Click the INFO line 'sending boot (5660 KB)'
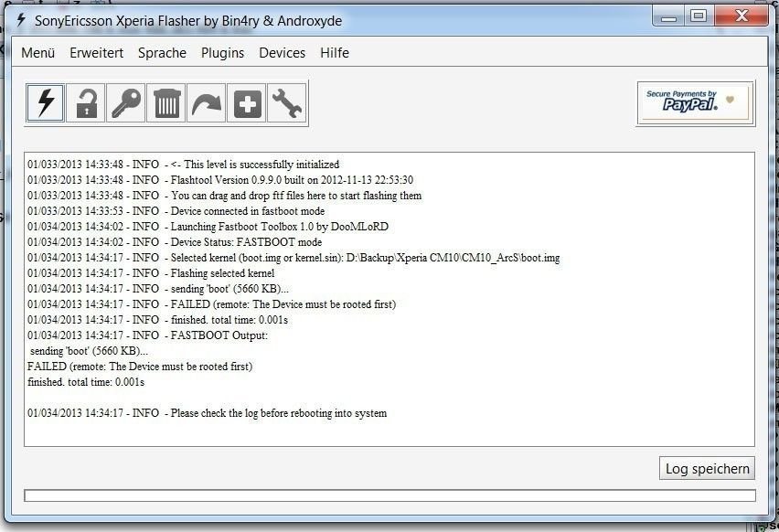Viewport: 779px width, 532px height. [158, 289]
